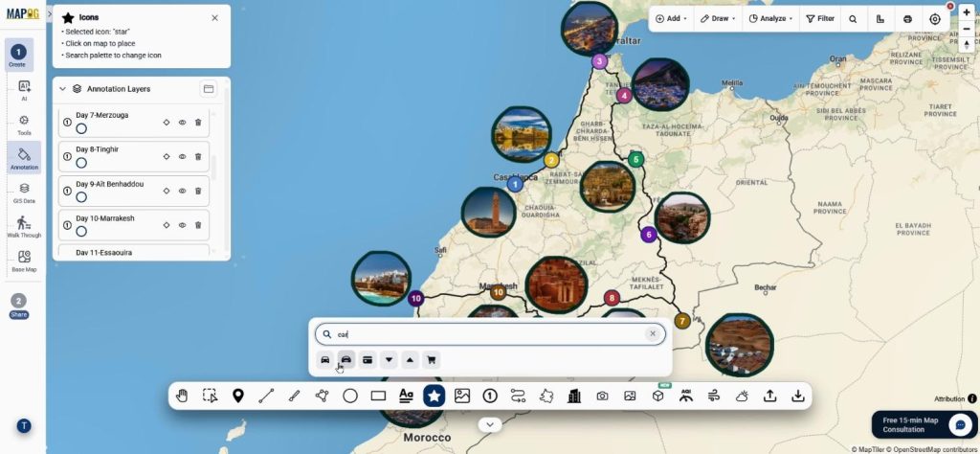Delete the Day 8-Tinghir layer
Viewport: 980px width, 454px height.
(198, 157)
